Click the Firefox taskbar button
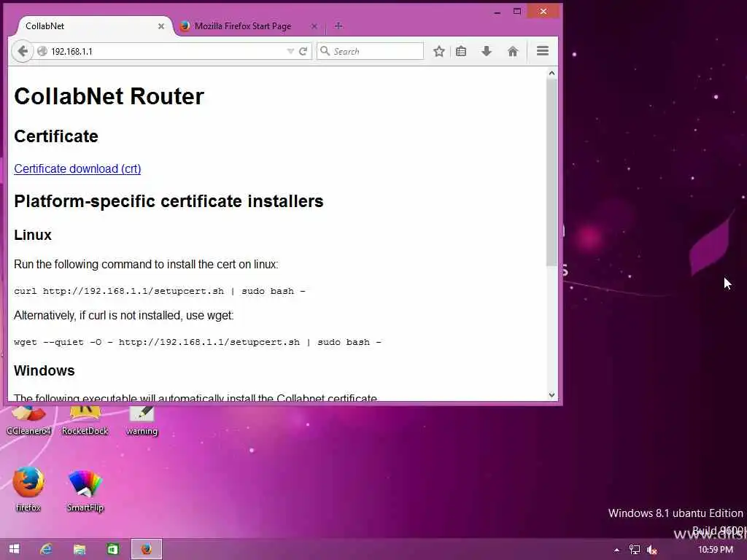The width and height of the screenshot is (747, 560). 147,549
